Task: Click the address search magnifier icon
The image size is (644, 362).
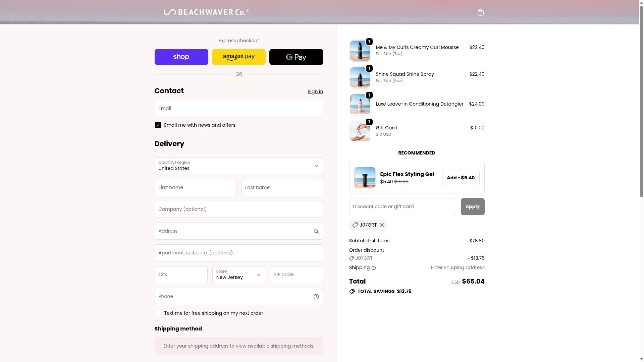Action: pos(316,231)
